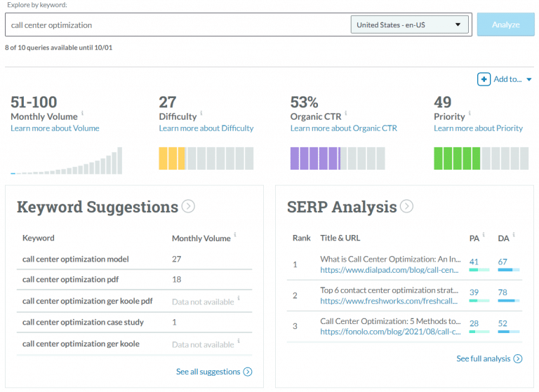Open Keyword Suggestions arrow circle icon
This screenshot has width=539, height=392.
coord(188,206)
